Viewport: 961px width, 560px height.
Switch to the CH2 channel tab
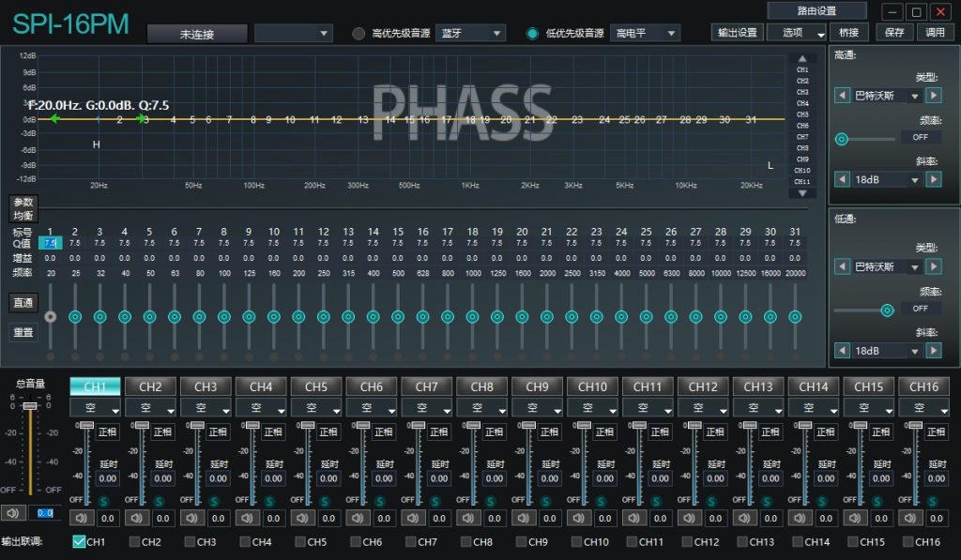pos(150,386)
